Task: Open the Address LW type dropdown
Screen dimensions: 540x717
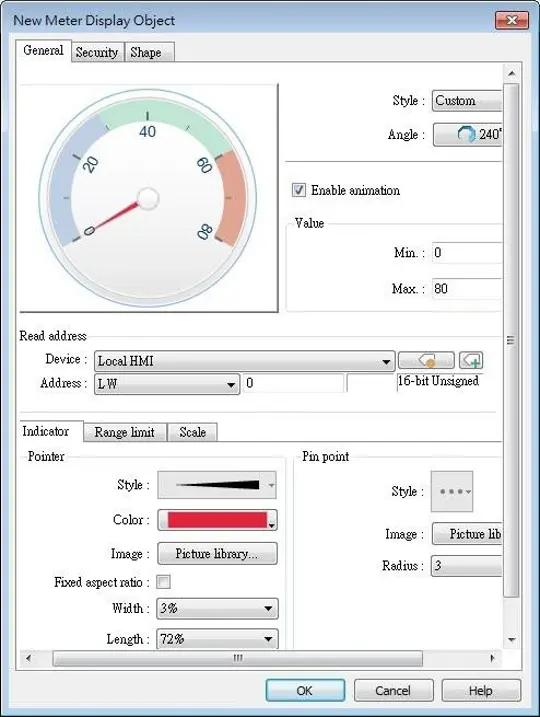Action: [166, 384]
